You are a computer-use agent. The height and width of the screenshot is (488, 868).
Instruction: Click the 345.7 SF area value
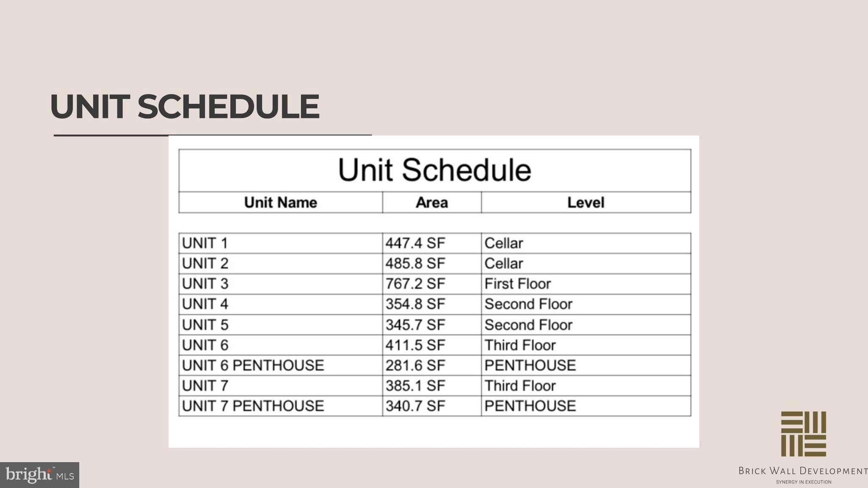pyautogui.click(x=415, y=325)
